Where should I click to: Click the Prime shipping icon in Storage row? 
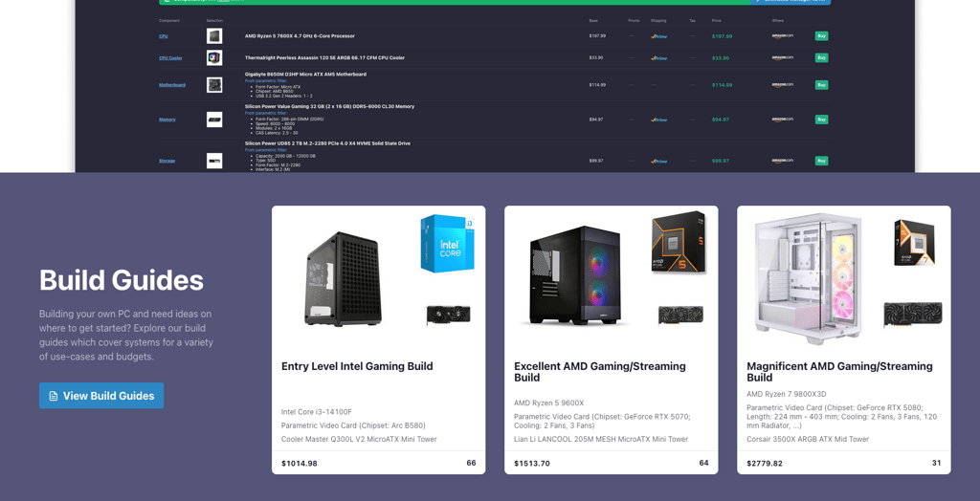(658, 161)
